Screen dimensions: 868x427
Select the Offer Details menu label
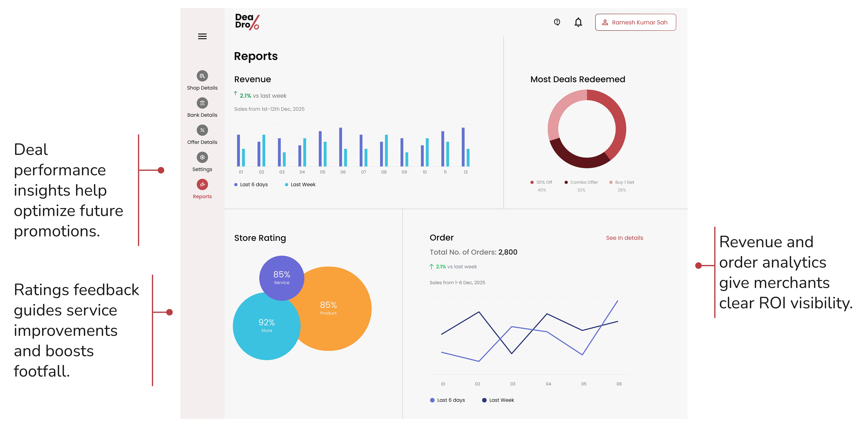[x=202, y=142]
